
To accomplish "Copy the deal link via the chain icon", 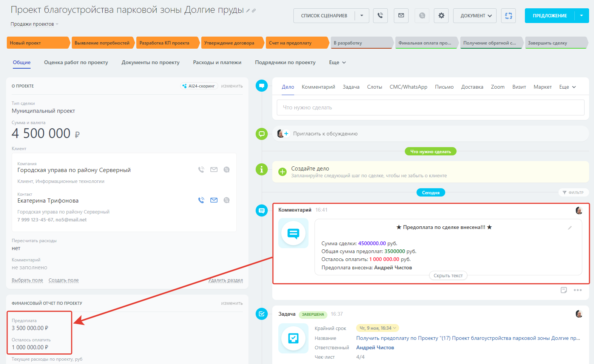I will coord(254,11).
